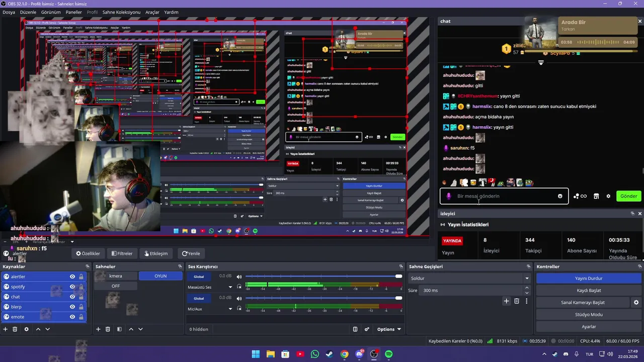The image size is (644, 362).
Task: Open virtual camera settings gear
Action: pos(636,303)
